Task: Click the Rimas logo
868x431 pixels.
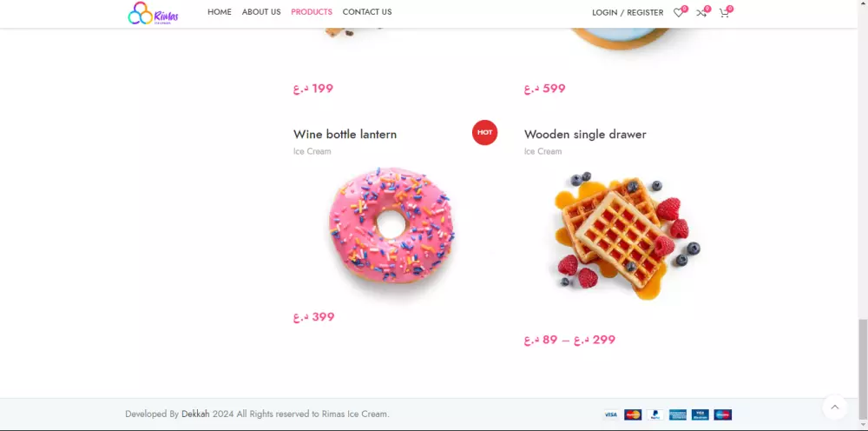Action: pyautogui.click(x=153, y=13)
